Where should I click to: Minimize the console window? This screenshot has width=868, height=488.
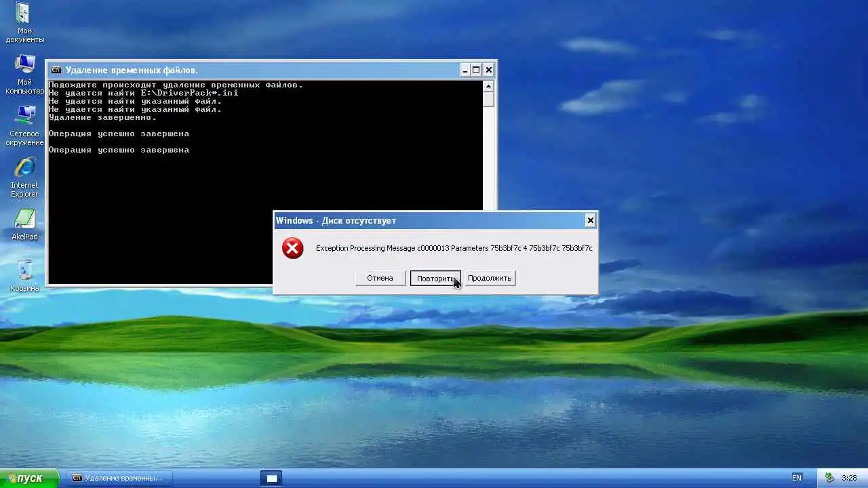pos(465,70)
